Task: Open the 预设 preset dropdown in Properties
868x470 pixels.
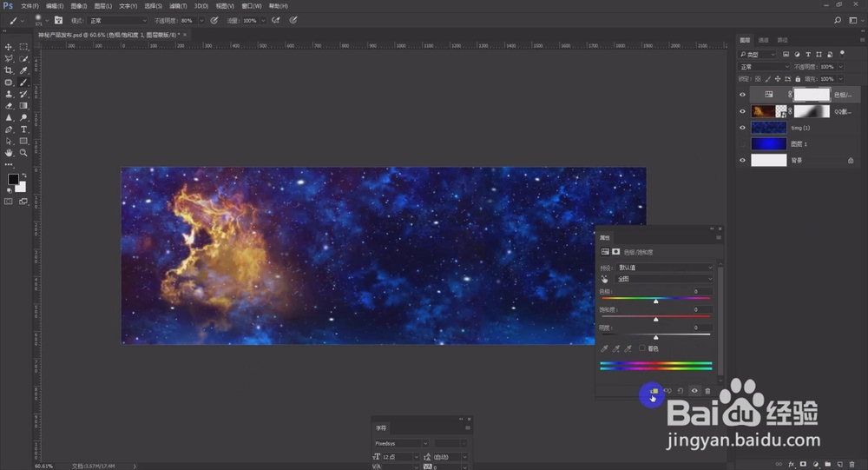Action: pos(664,268)
